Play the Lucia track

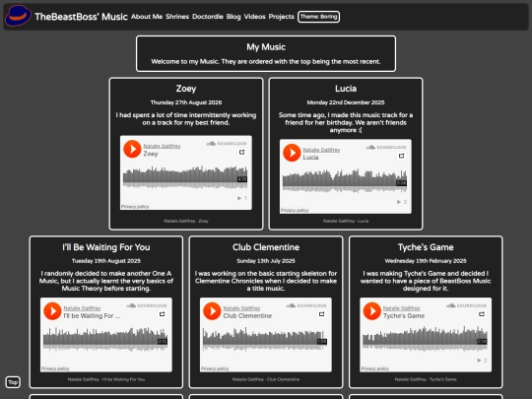point(292,153)
